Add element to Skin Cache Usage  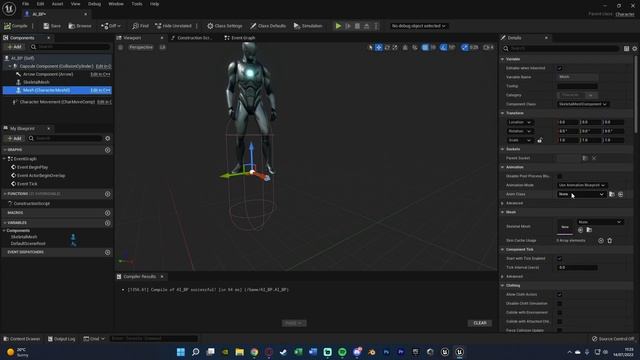coord(601,240)
